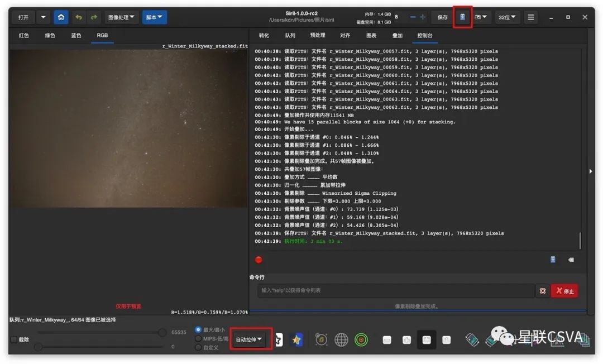
Task: Click the redo arrow icon
Action: pyautogui.click(x=93, y=17)
